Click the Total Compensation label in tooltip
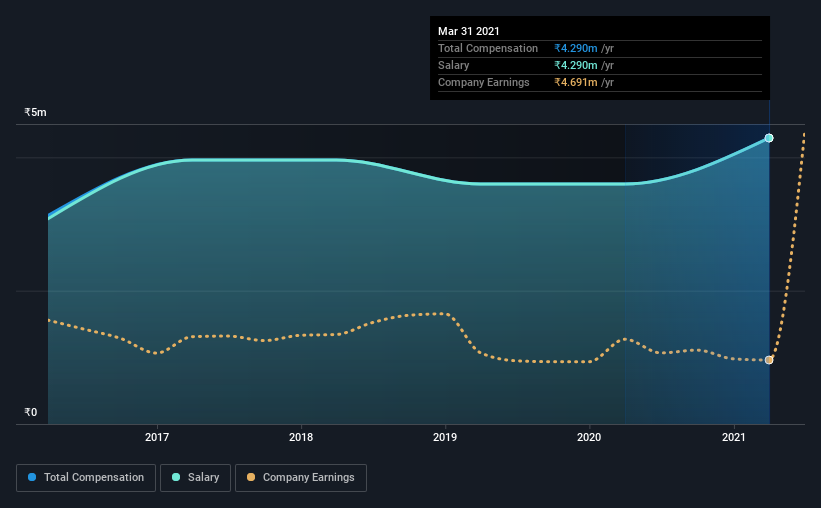821x508 pixels. [488, 48]
